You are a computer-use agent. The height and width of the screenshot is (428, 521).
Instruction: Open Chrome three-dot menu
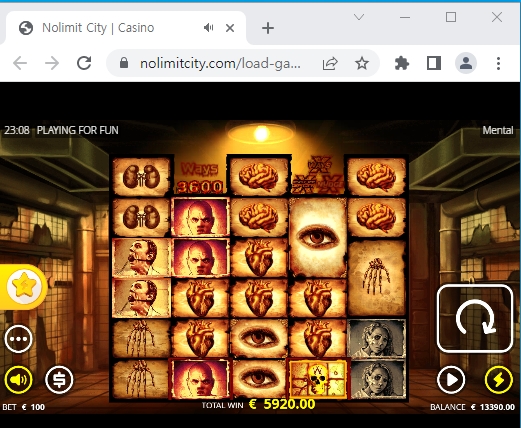[498, 63]
